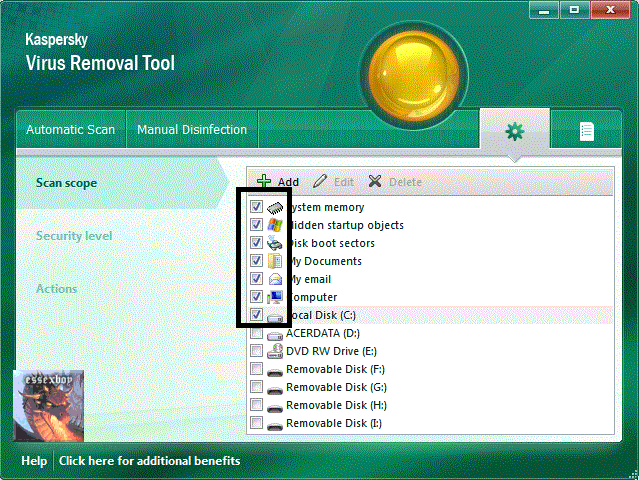Check the Removable Disk (H:) checkbox

click(256, 404)
